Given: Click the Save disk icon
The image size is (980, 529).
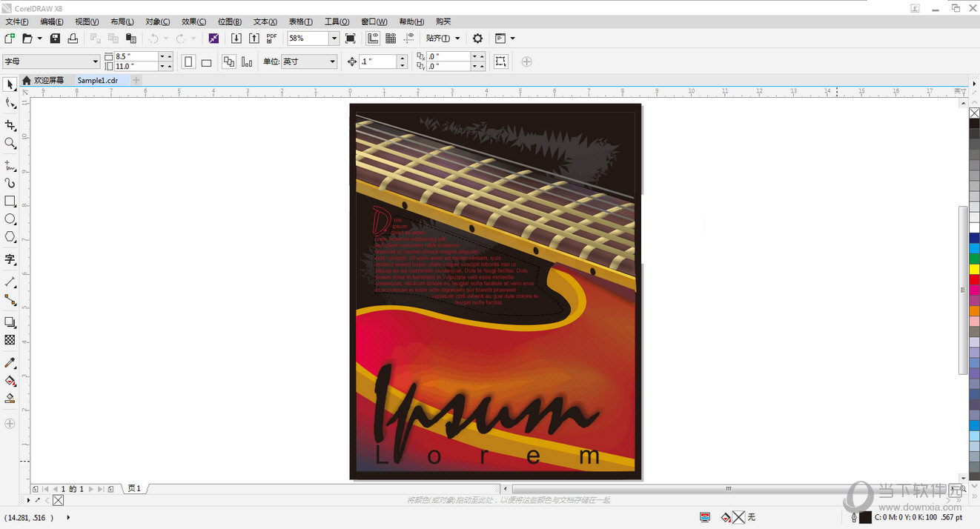Looking at the screenshot, I should click(x=55, y=38).
